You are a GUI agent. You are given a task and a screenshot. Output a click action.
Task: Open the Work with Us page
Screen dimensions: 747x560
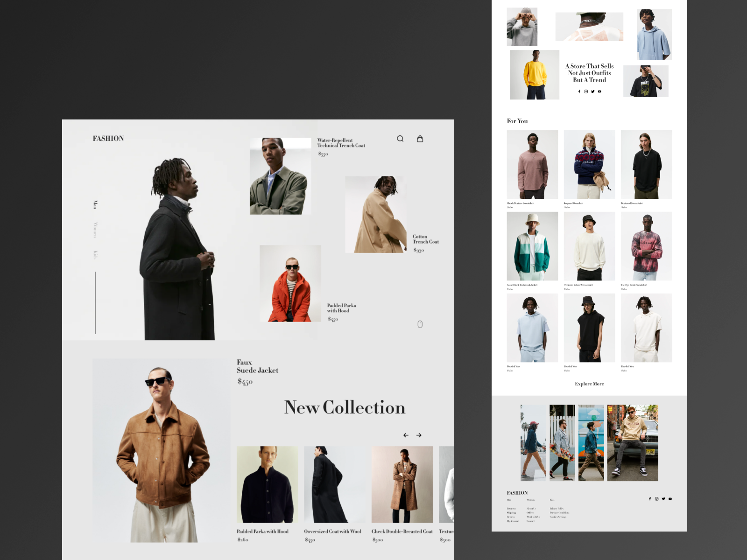tap(533, 517)
